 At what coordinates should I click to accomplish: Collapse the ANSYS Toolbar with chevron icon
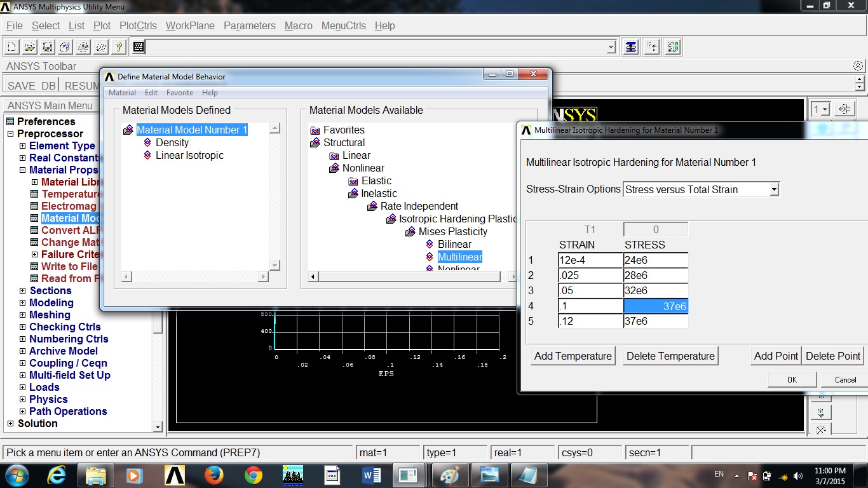pyautogui.click(x=858, y=65)
